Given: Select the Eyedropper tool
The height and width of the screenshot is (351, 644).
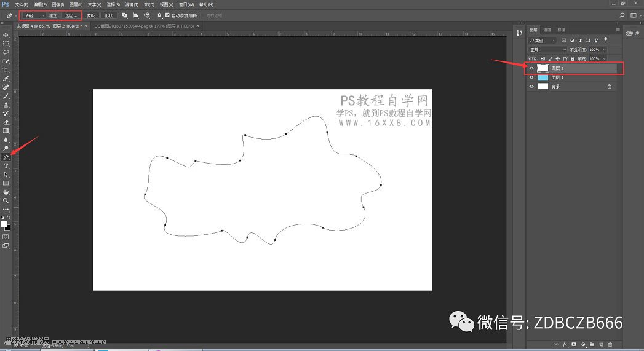Looking at the screenshot, I should click(6, 79).
